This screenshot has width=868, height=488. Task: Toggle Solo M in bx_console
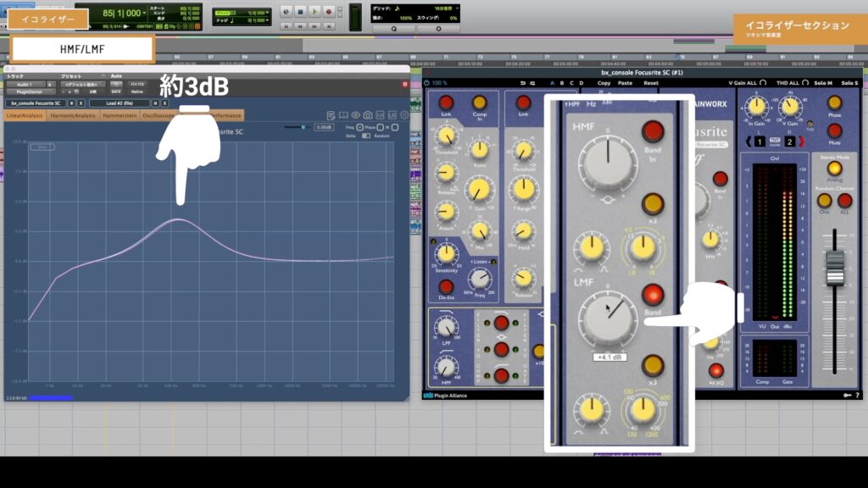(x=823, y=83)
